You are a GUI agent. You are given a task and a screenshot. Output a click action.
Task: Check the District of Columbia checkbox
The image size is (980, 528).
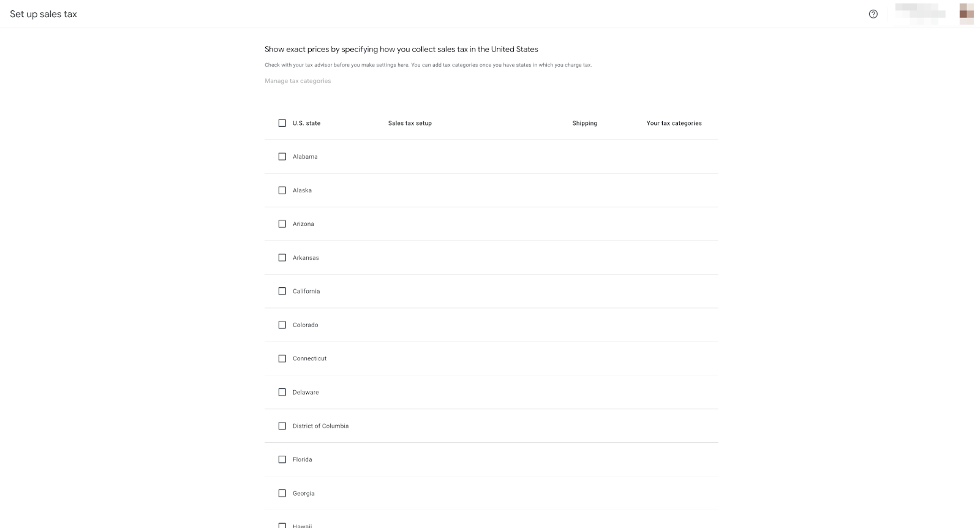[x=282, y=426]
